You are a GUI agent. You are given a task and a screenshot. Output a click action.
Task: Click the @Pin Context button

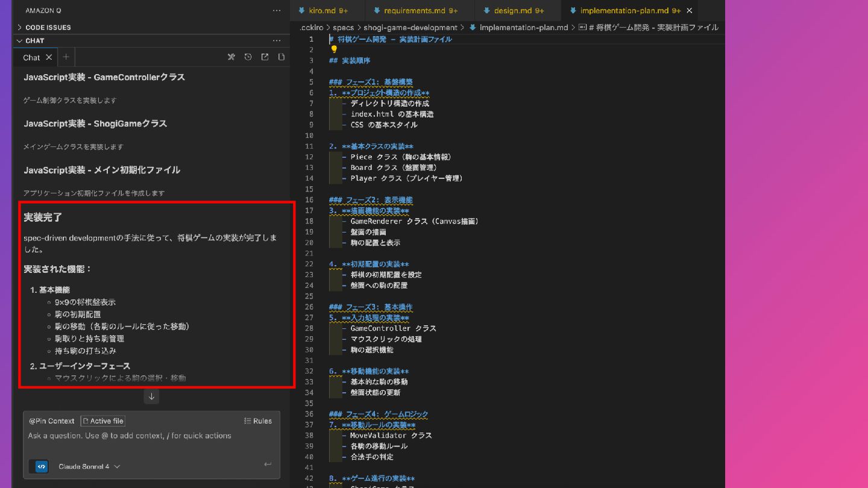click(51, 421)
